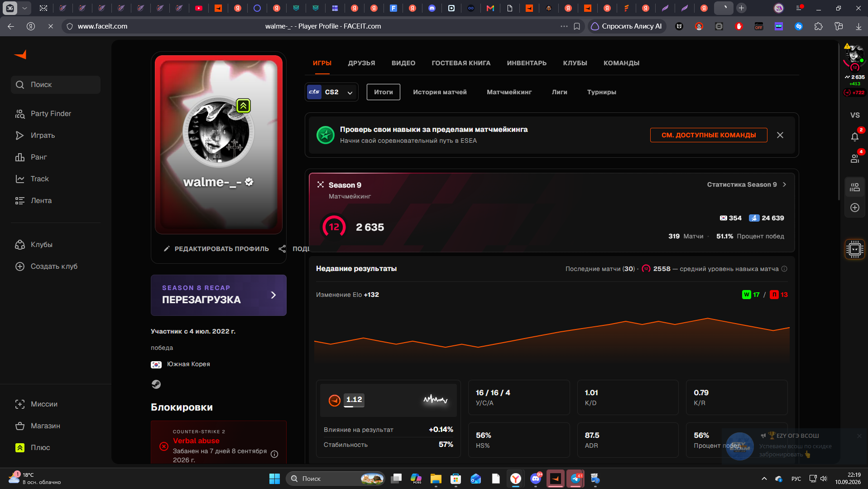Viewport: 868px width, 489px height.
Task: Click the Windows taskbar search box
Action: (335, 479)
